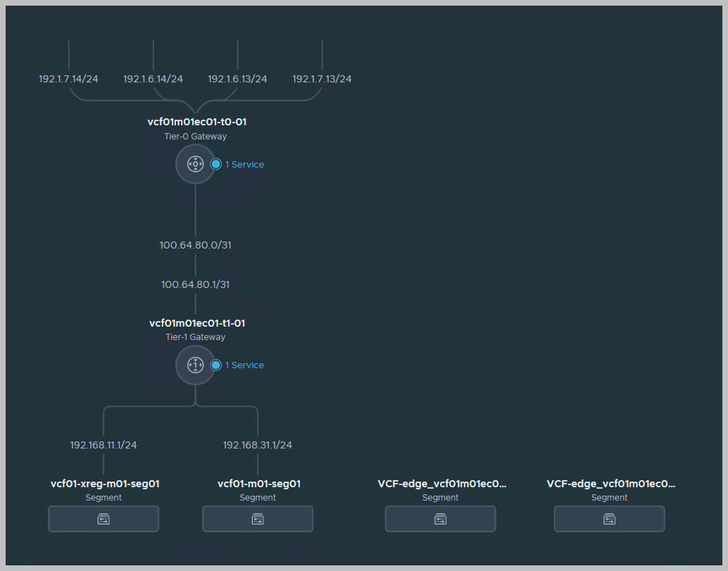Image resolution: width=728 pixels, height=571 pixels.
Task: Select the vcf01m01ec01-t0-01 gateway name
Action: tap(196, 122)
